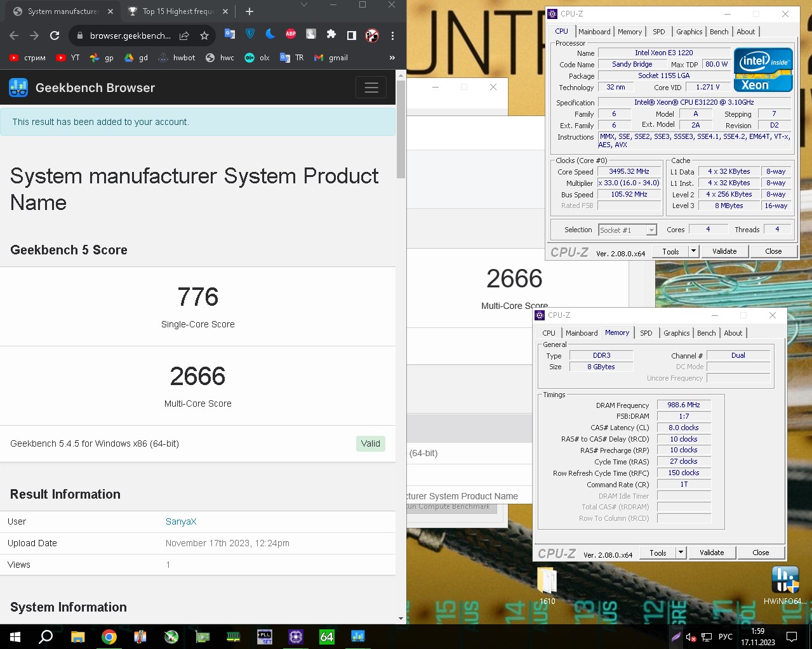Open Chrome profile avatar menu
This screenshot has width=812, height=649.
tap(372, 36)
